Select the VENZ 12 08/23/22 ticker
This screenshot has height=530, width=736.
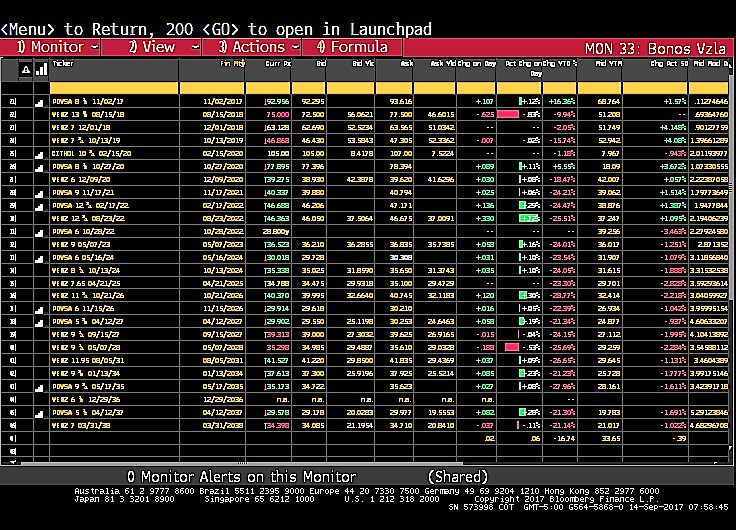click(88, 219)
